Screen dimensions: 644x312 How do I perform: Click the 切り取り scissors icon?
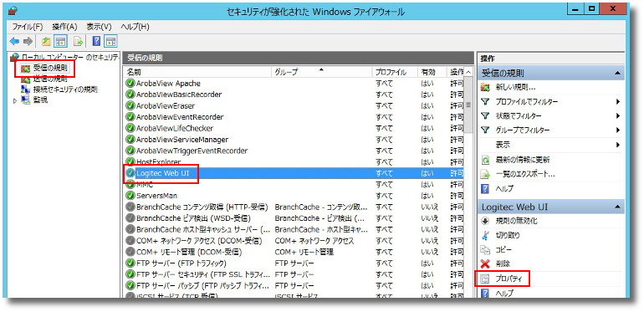click(486, 236)
